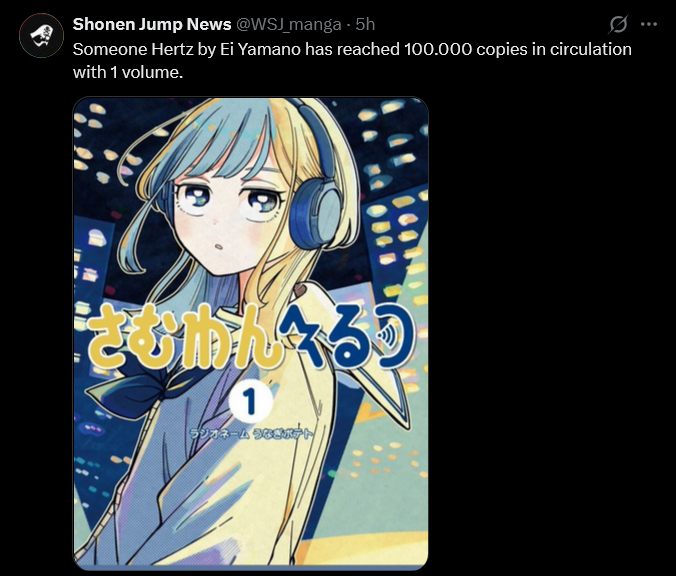Open the manga cover image attachment
676x576 pixels.
[x=250, y=333]
